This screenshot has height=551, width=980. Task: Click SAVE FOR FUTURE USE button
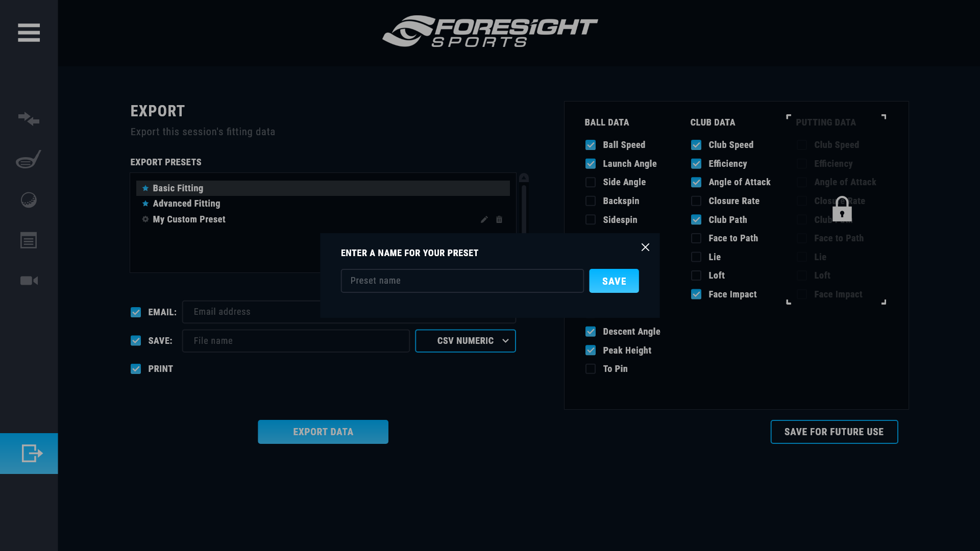click(x=834, y=432)
